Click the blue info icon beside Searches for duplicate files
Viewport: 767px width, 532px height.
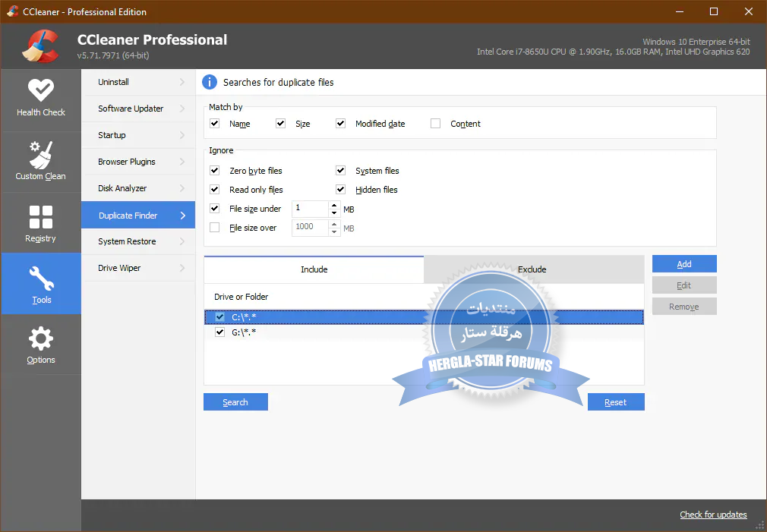(x=210, y=82)
